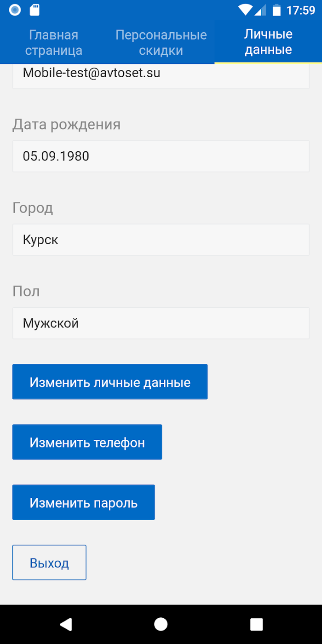Screen dimensions: 322x644
Task: Tap the recent apps square button
Action: [256, 624]
